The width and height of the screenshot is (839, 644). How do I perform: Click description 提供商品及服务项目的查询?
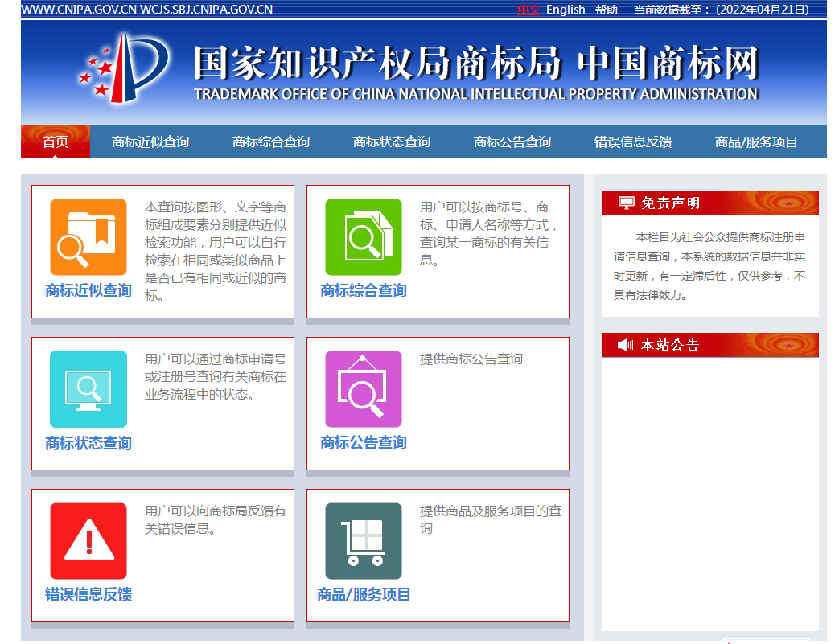pos(491,519)
